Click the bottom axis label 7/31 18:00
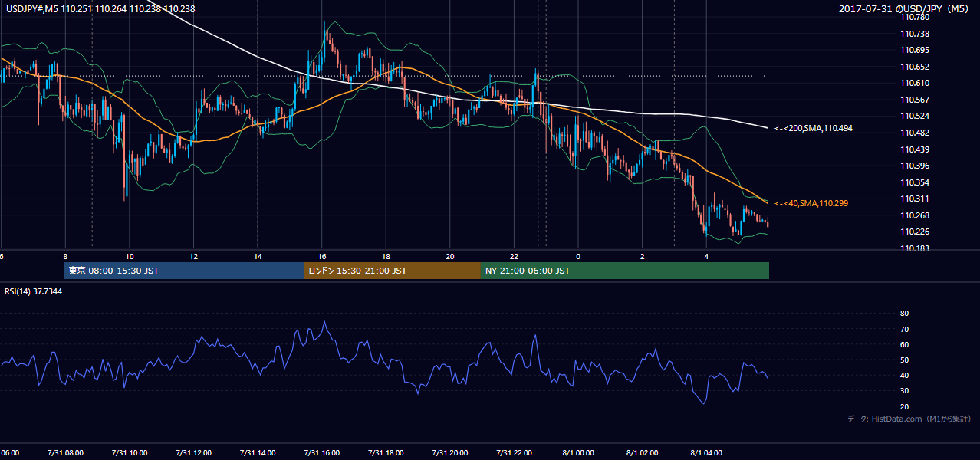The image size is (980, 460). (x=386, y=452)
